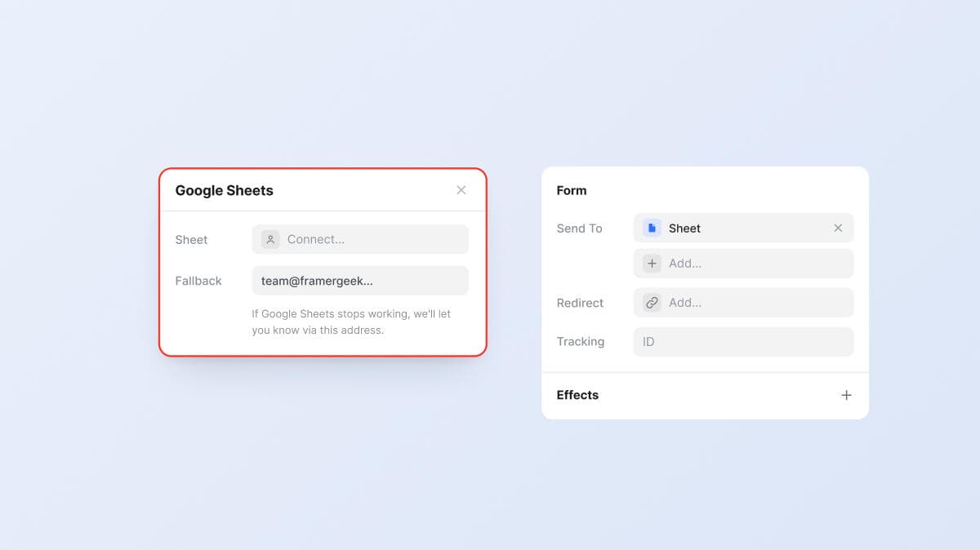Viewport: 980px width, 550px height.
Task: Click the plus icon in Send To Add row
Action: [x=652, y=263]
